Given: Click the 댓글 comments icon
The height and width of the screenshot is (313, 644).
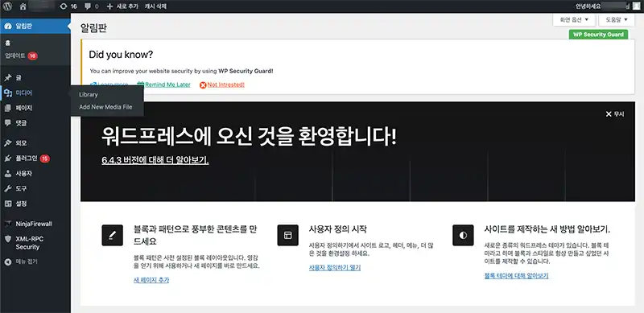Looking at the screenshot, I should click(x=8, y=123).
